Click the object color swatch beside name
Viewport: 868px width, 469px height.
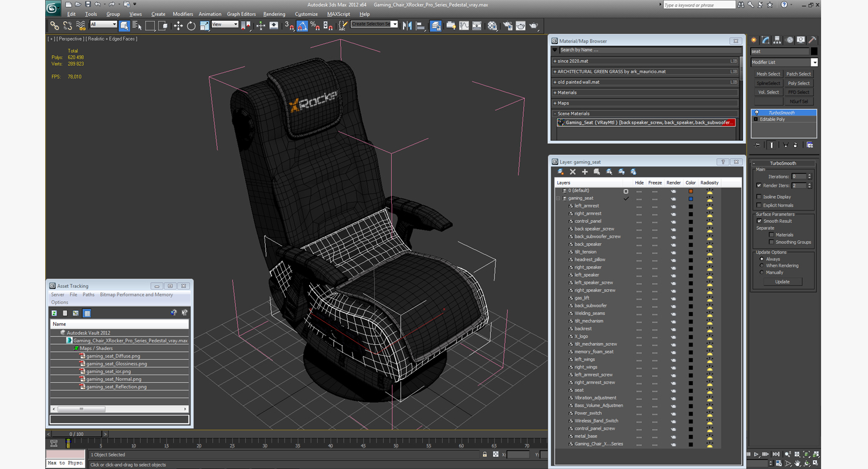coord(814,52)
